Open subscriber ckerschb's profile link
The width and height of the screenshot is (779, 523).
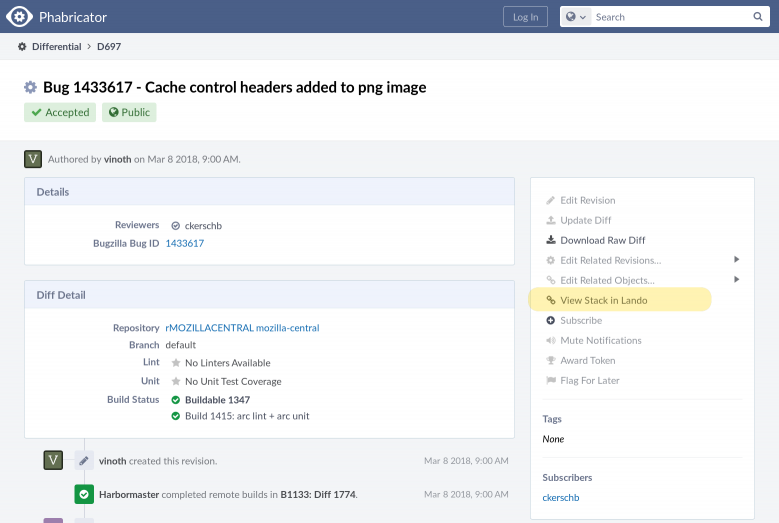click(x=560, y=498)
